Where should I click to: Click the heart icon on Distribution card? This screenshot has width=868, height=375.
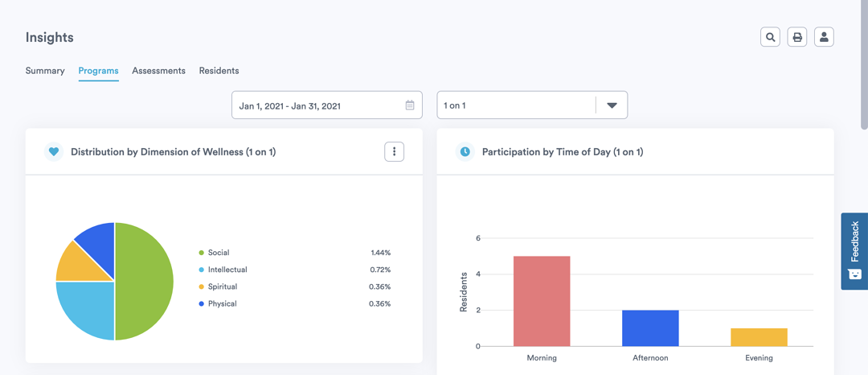[x=54, y=151]
